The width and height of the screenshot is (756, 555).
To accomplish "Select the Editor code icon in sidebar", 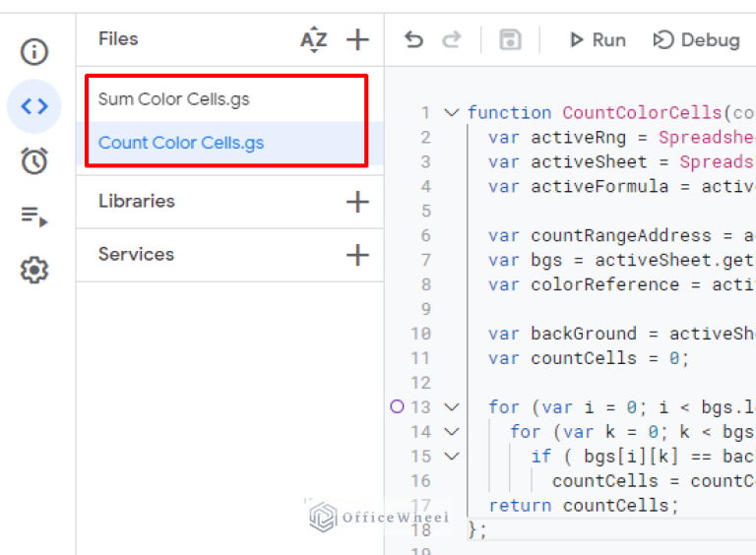I will pyautogui.click(x=34, y=106).
